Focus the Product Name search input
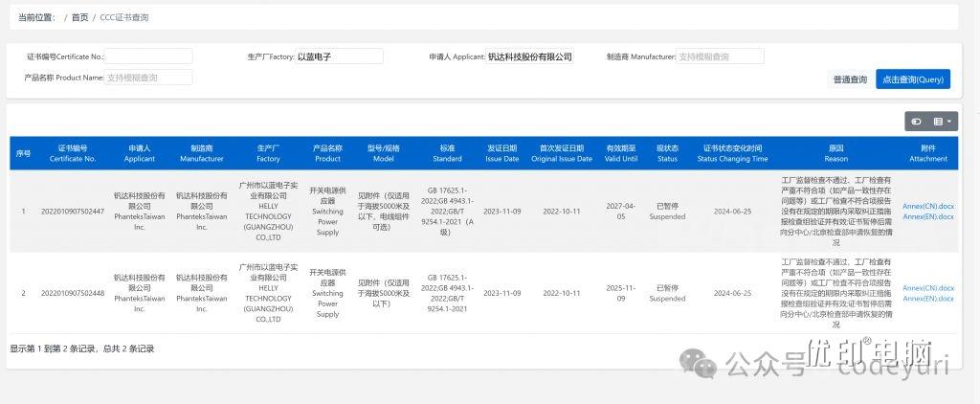 point(148,78)
